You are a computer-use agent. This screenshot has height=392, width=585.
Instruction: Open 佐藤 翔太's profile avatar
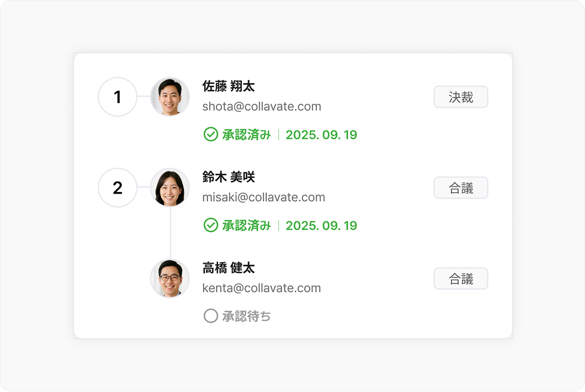170,97
